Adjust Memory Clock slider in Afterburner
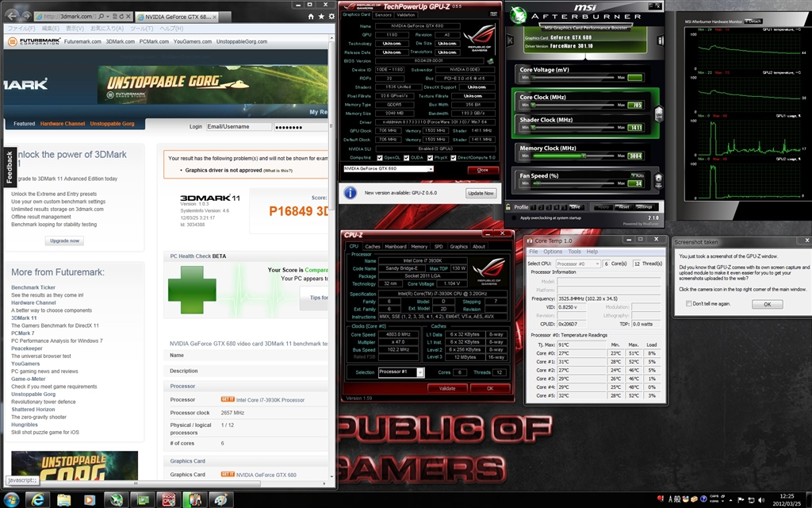This screenshot has height=508, width=812. pyautogui.click(x=573, y=156)
